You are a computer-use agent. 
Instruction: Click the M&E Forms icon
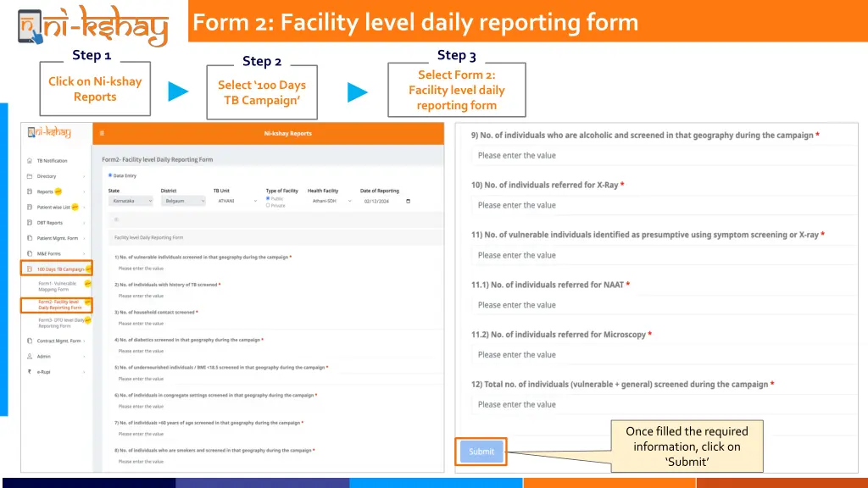click(30, 253)
